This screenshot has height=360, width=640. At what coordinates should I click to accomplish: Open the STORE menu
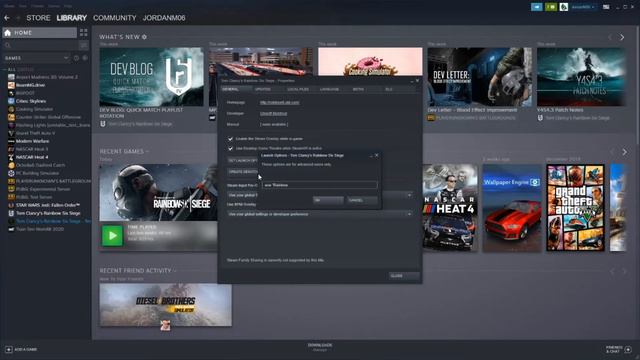(x=38, y=18)
